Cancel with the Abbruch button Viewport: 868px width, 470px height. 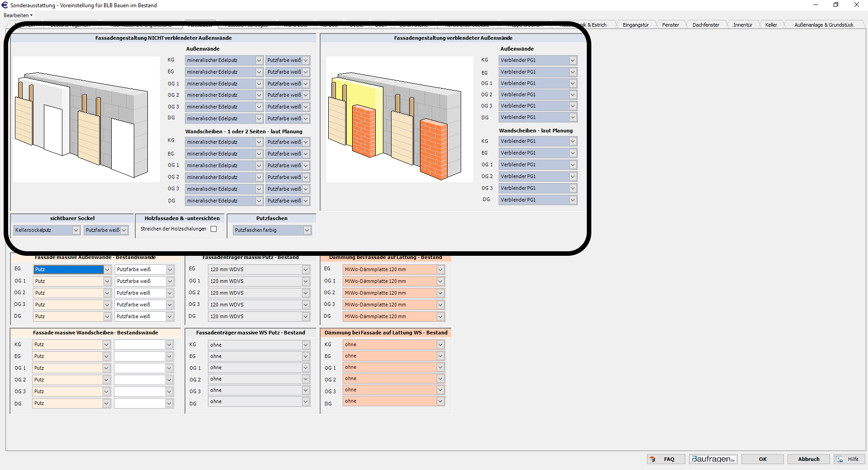pyautogui.click(x=808, y=459)
